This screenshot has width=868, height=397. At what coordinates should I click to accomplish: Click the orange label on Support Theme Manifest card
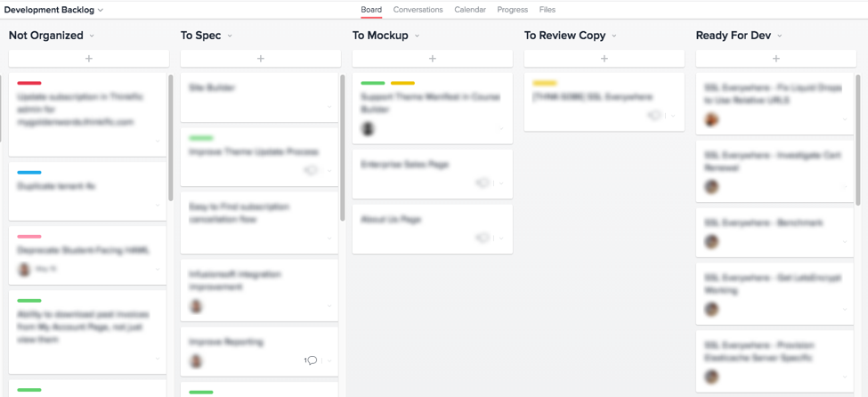(402, 83)
